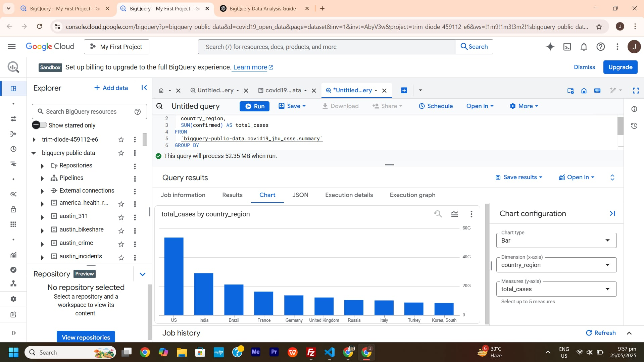This screenshot has width=644, height=362.
Task: Open chart more options menu
Action: click(471, 214)
